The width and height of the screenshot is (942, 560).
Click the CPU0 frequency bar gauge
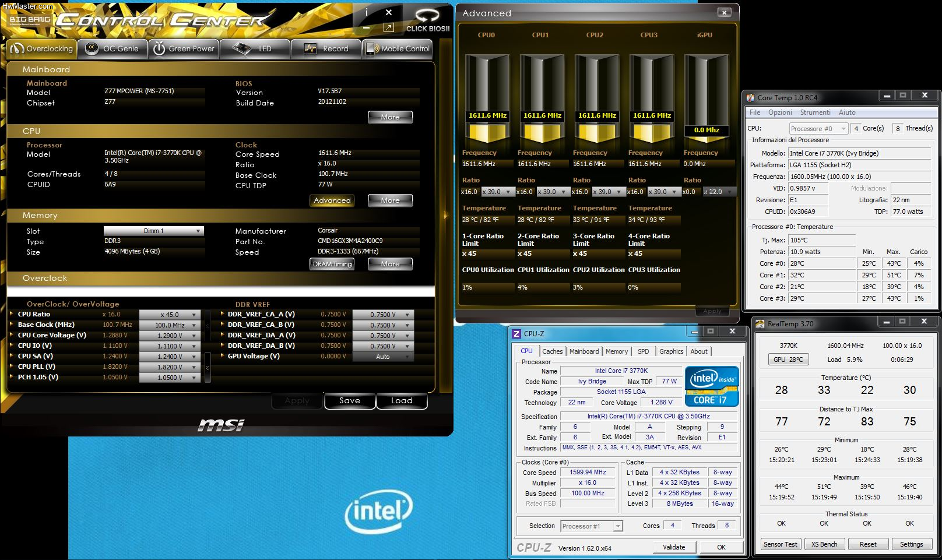[487, 99]
